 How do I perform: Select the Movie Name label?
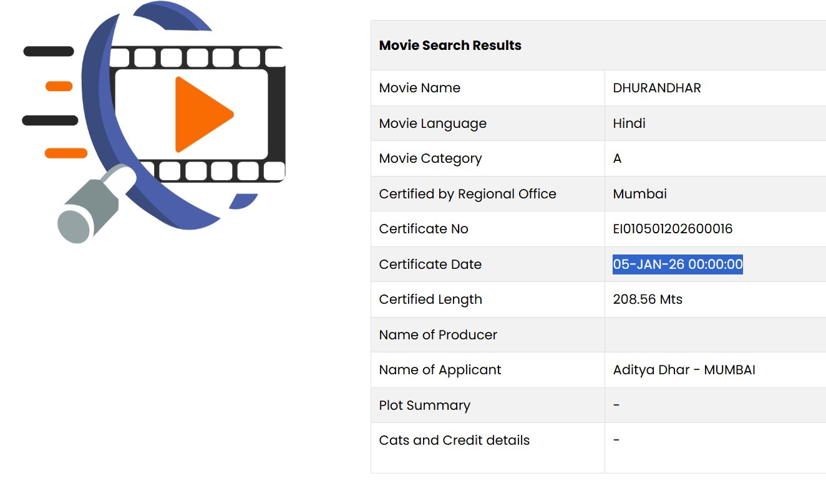[419, 88]
